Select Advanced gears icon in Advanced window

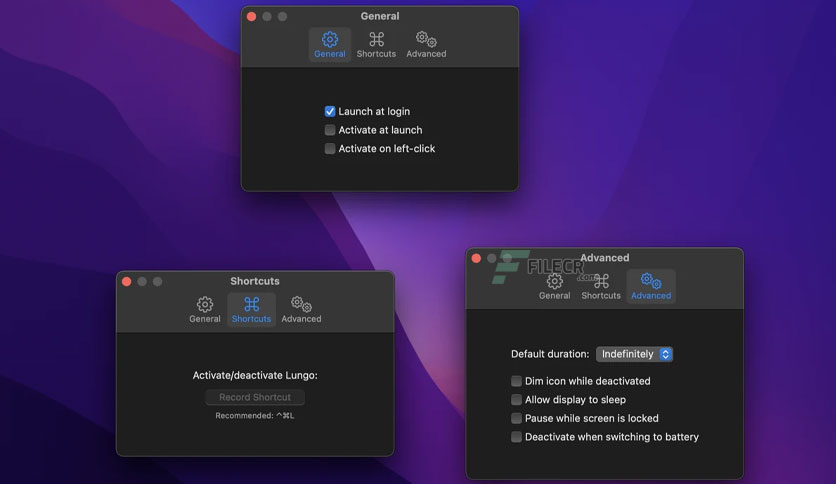click(x=651, y=280)
